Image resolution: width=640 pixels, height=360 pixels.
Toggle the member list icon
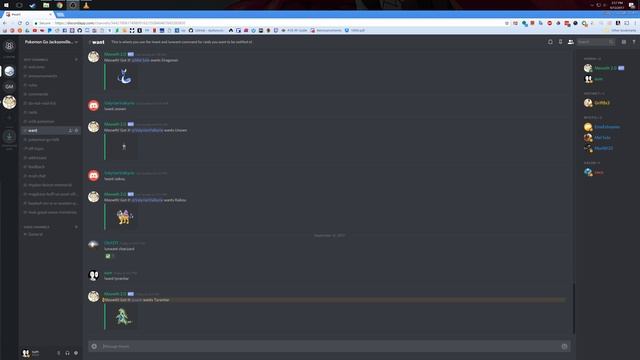coord(571,42)
